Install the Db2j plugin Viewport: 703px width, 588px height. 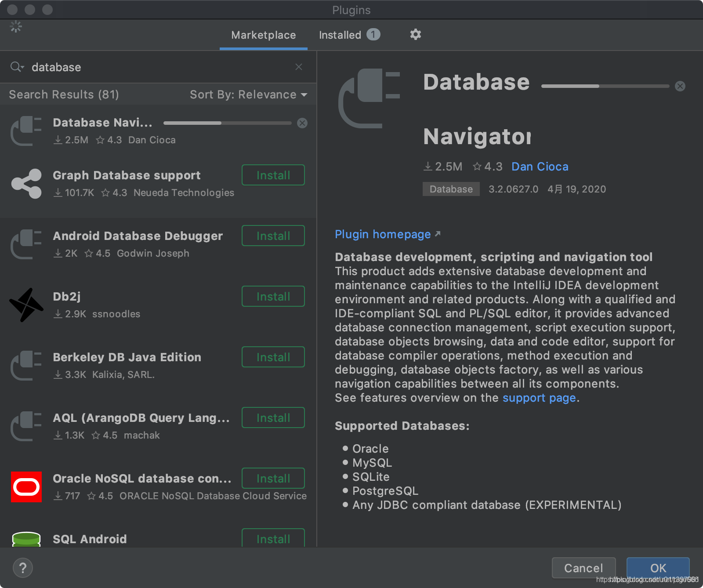point(273,296)
